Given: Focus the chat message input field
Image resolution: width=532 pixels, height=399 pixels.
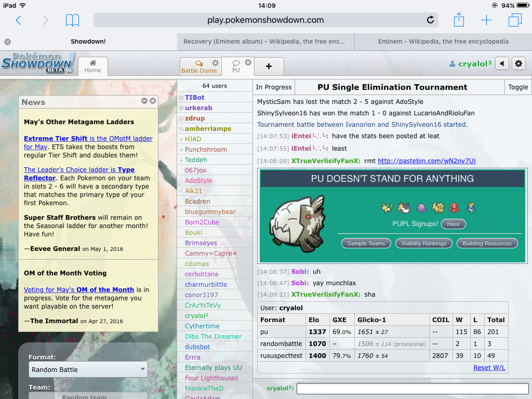Looking at the screenshot, I should [412, 389].
